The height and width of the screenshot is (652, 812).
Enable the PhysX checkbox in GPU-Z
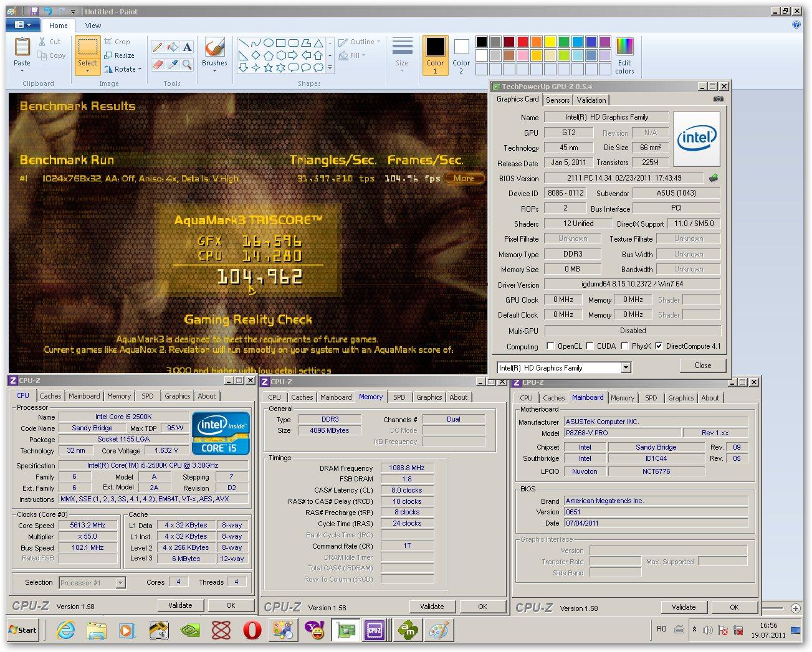624,346
